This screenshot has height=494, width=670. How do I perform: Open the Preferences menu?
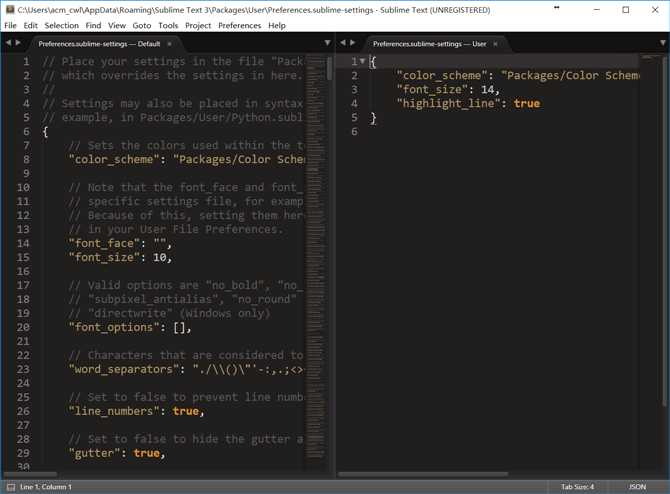(x=239, y=26)
